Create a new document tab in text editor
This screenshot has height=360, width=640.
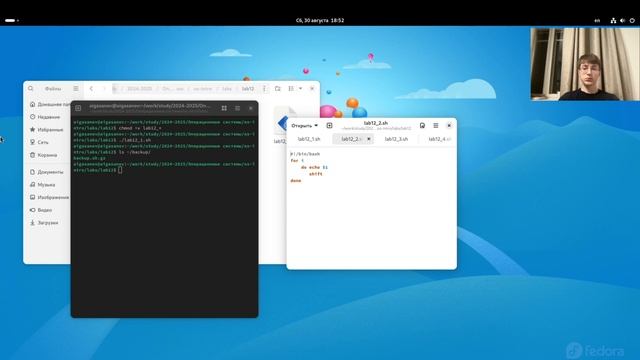click(x=329, y=126)
